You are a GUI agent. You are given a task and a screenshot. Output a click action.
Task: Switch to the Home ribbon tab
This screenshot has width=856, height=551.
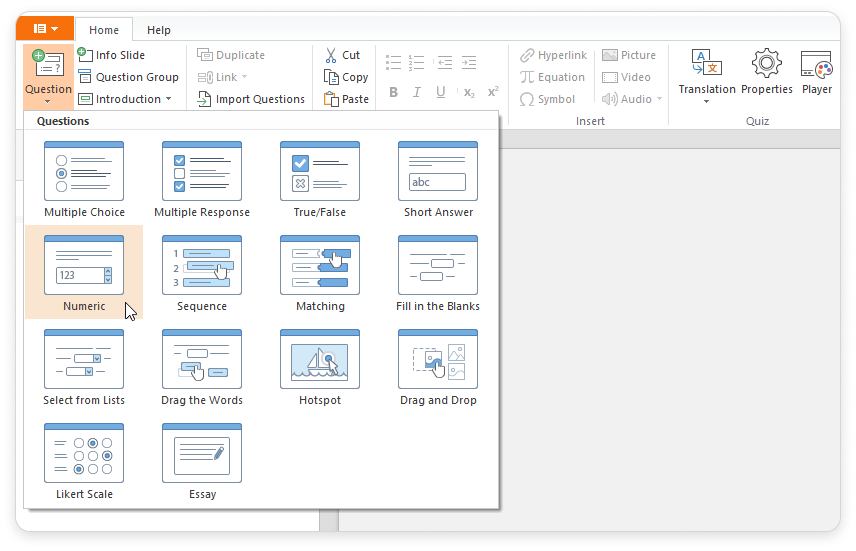point(104,30)
